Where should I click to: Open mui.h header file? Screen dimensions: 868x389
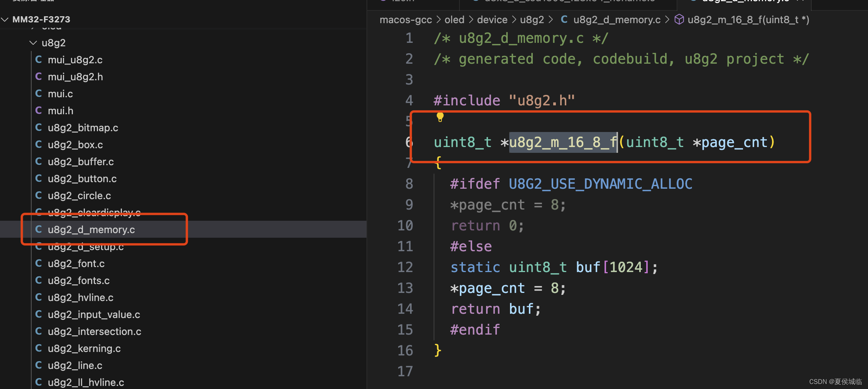pyautogui.click(x=61, y=111)
